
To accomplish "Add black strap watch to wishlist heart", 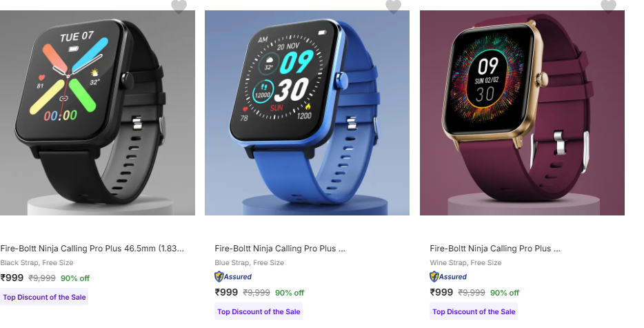I will pyautogui.click(x=179, y=6).
